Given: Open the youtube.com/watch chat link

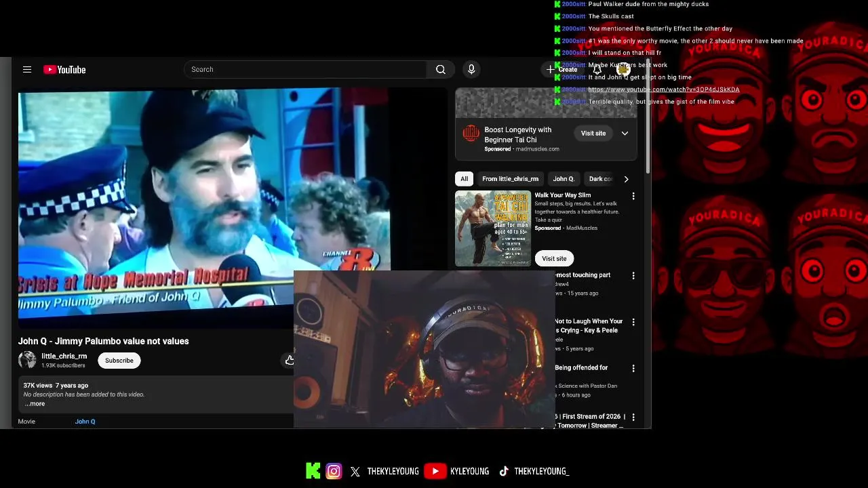Looking at the screenshot, I should point(664,89).
